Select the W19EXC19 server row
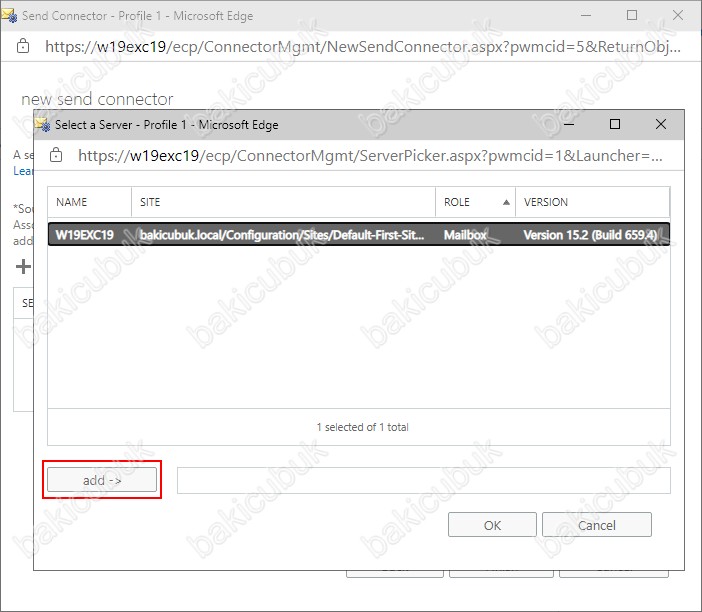 [359, 234]
